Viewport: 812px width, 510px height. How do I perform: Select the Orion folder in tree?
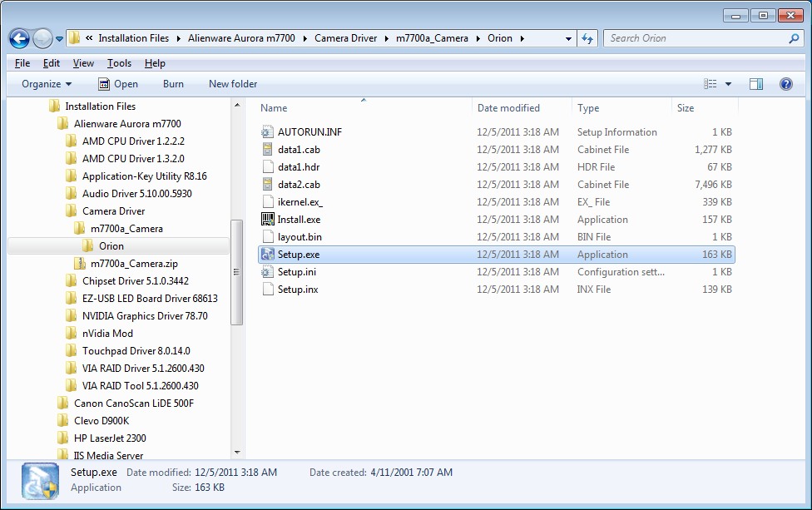103,246
